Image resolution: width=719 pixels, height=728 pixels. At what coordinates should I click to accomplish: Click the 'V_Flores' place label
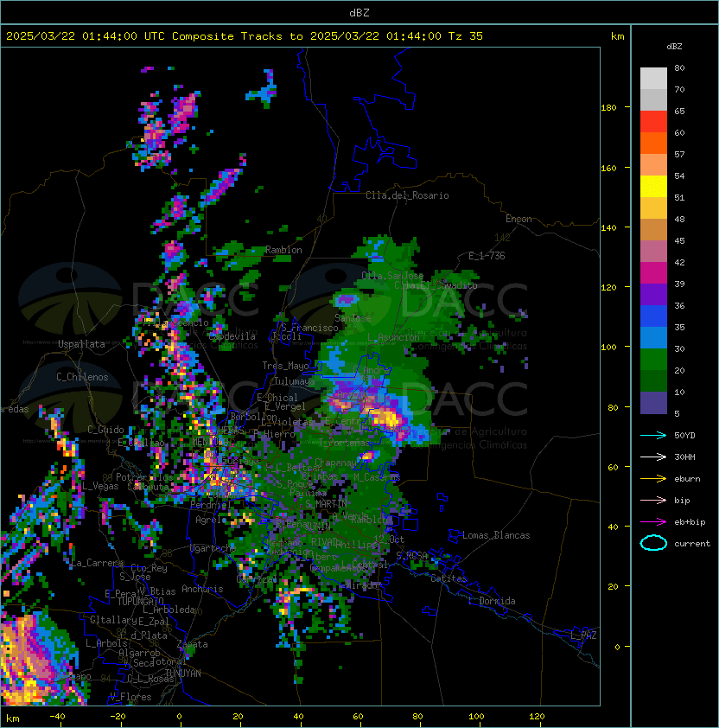click(x=130, y=697)
